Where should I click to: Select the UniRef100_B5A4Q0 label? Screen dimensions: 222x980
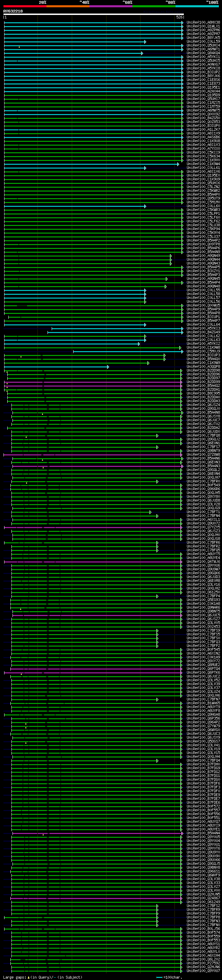(x=203, y=359)
